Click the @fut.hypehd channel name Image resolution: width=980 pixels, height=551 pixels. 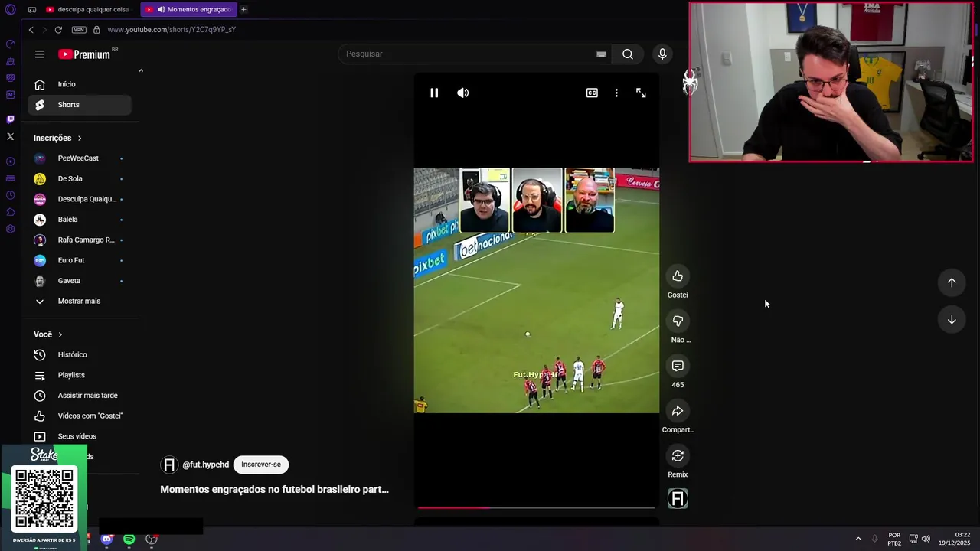point(205,465)
